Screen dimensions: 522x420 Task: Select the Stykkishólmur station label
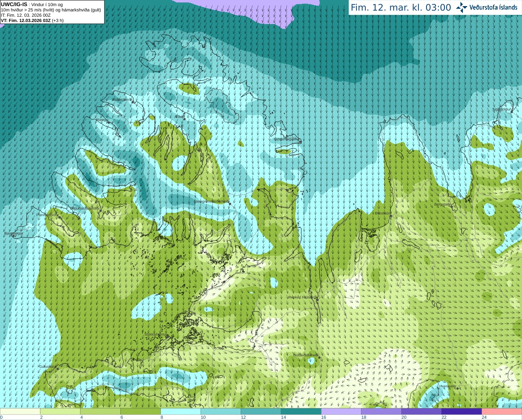pos(156,334)
